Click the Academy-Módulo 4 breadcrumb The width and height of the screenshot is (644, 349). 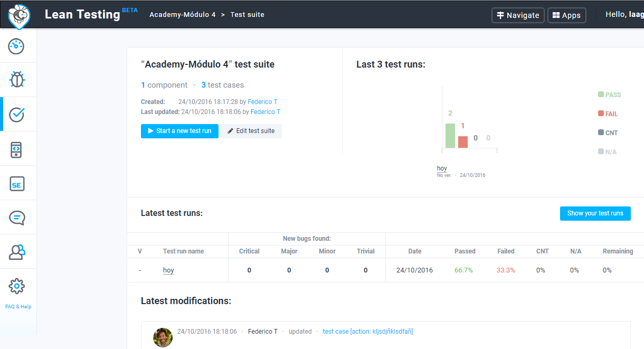click(x=182, y=15)
